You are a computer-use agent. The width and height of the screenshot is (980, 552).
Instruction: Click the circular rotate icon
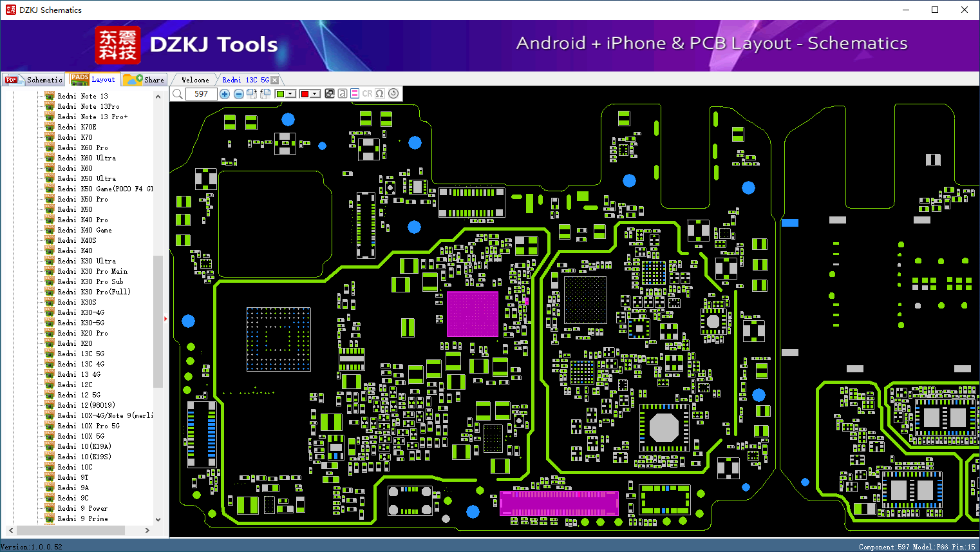pyautogui.click(x=393, y=93)
